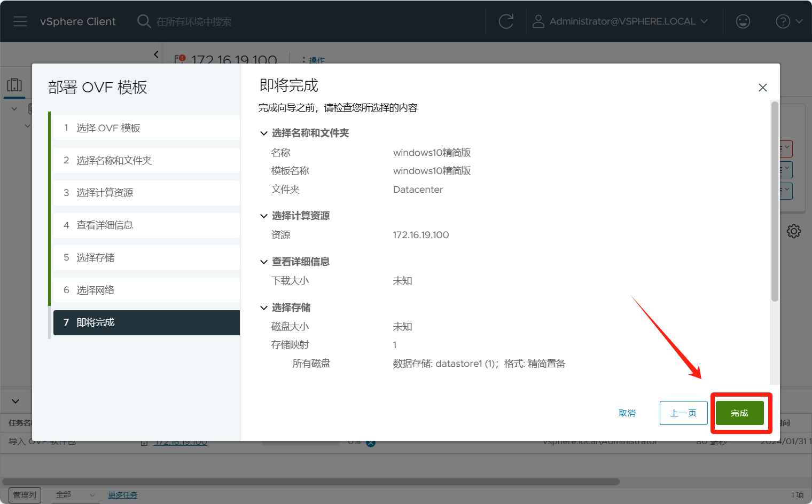
Task: Click the refresh icon in the header
Action: [506, 21]
